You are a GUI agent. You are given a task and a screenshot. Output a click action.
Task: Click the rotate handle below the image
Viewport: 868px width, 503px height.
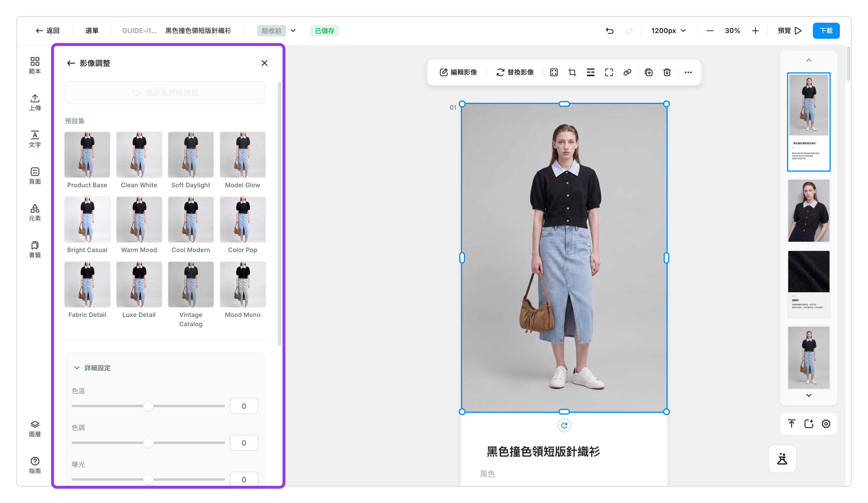pyautogui.click(x=564, y=425)
